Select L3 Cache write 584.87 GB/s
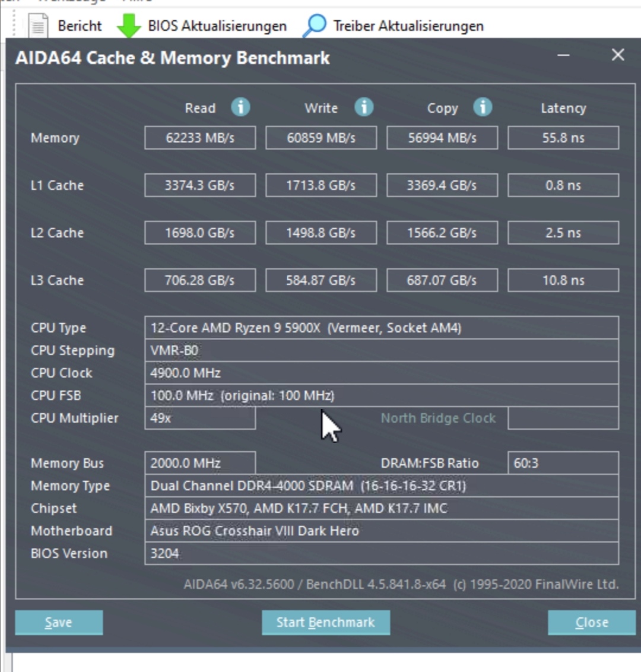This screenshot has height=672, width=641. point(321,280)
